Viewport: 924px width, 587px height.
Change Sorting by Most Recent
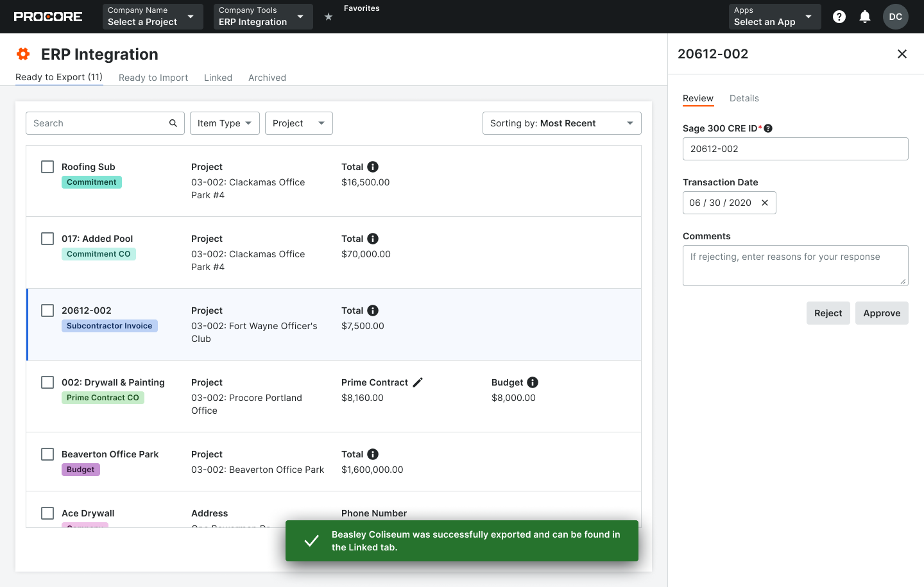[562, 123]
